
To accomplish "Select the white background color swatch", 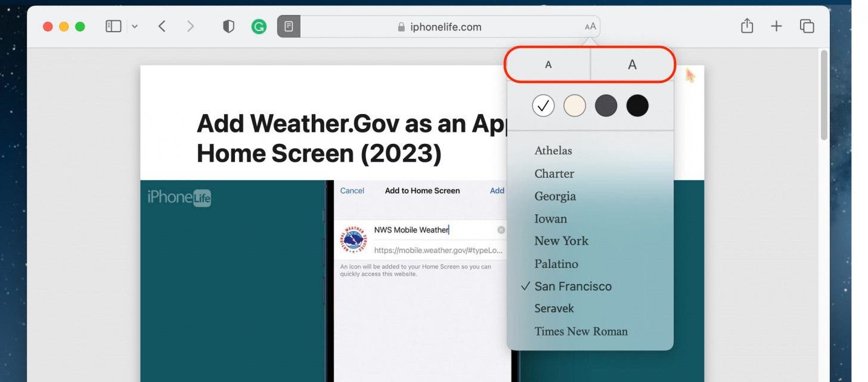I will (x=543, y=106).
